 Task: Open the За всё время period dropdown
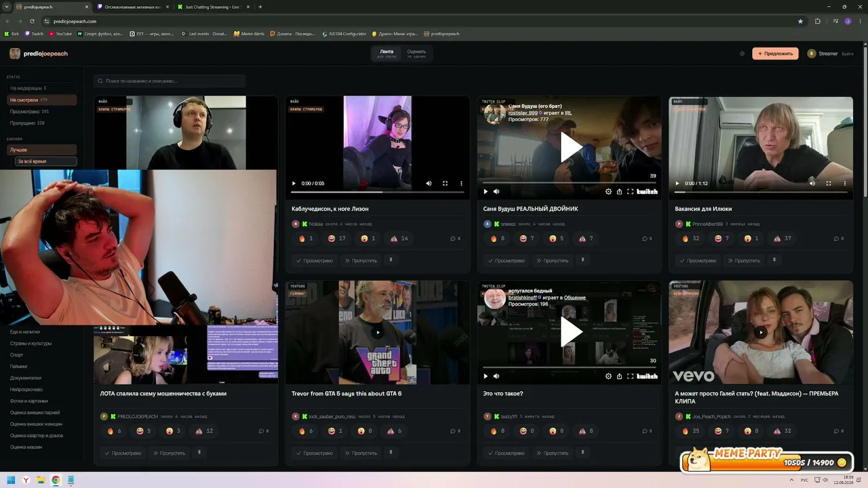tap(45, 161)
